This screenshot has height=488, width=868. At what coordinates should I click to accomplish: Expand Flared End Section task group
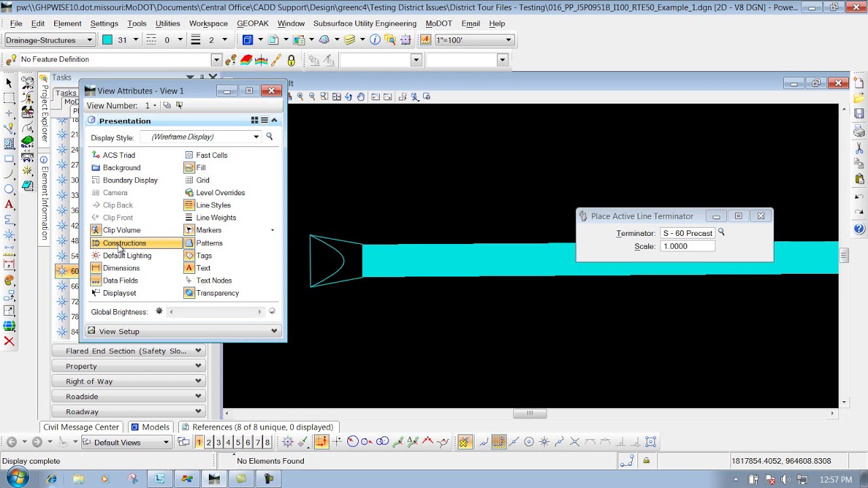tap(129, 351)
